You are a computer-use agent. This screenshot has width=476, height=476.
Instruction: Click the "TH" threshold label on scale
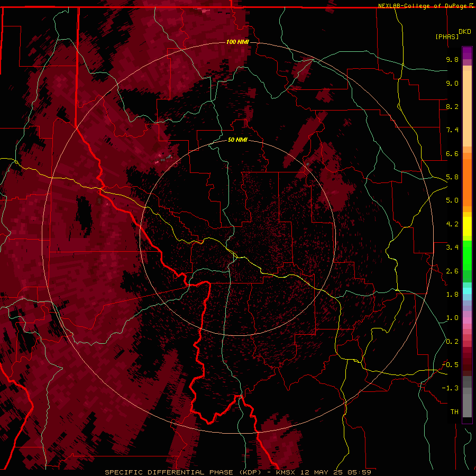tap(454, 412)
